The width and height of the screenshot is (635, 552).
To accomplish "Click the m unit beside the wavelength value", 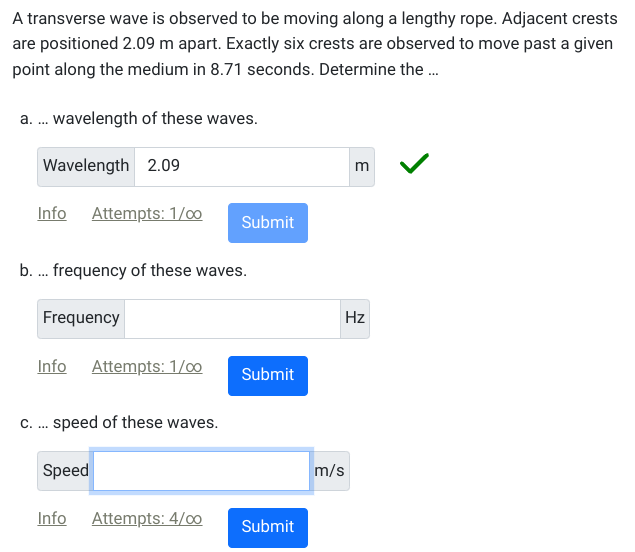I will 362,167.
